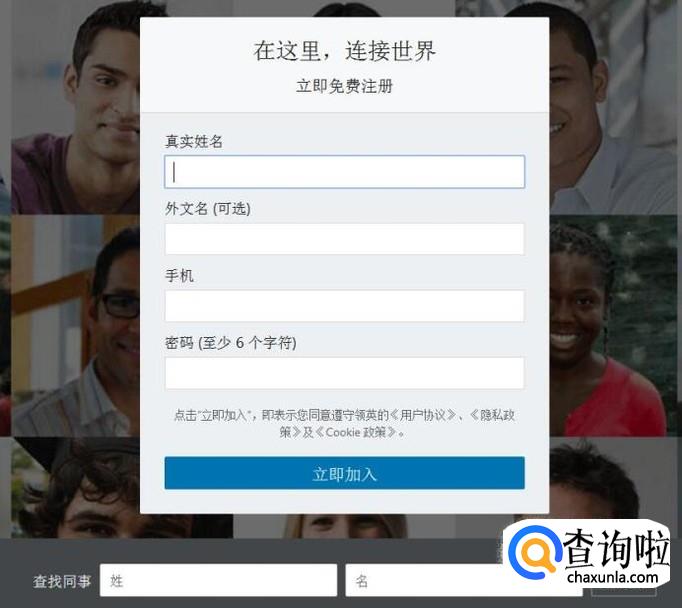Open the 《用户协议》 link
Screen dimensions: 682x608
[x=423, y=415]
